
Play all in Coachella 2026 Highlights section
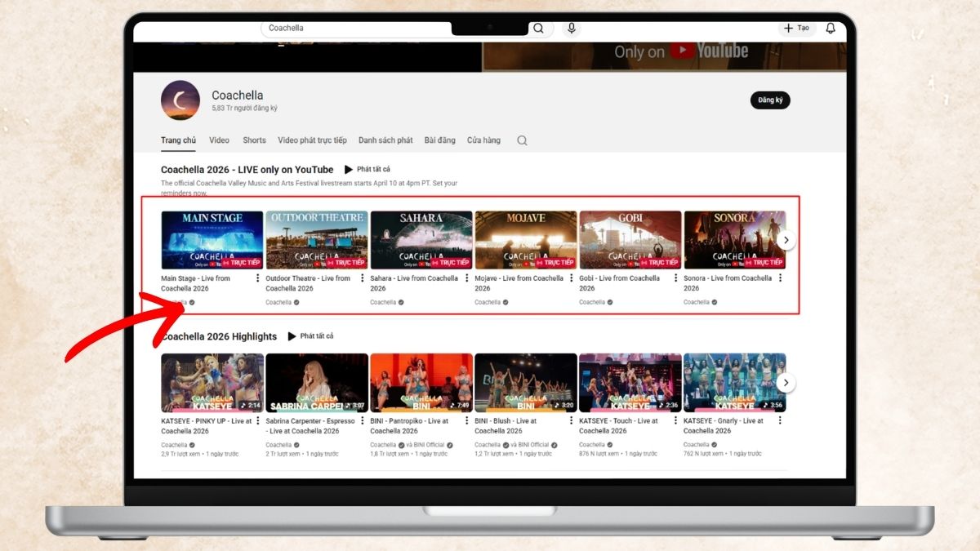click(310, 336)
